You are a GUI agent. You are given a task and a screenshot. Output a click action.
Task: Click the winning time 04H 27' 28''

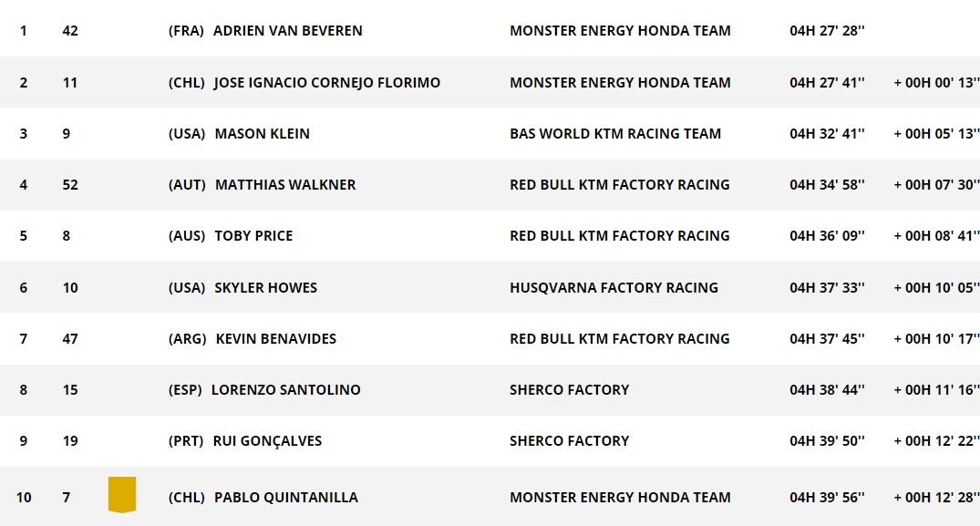(x=827, y=31)
